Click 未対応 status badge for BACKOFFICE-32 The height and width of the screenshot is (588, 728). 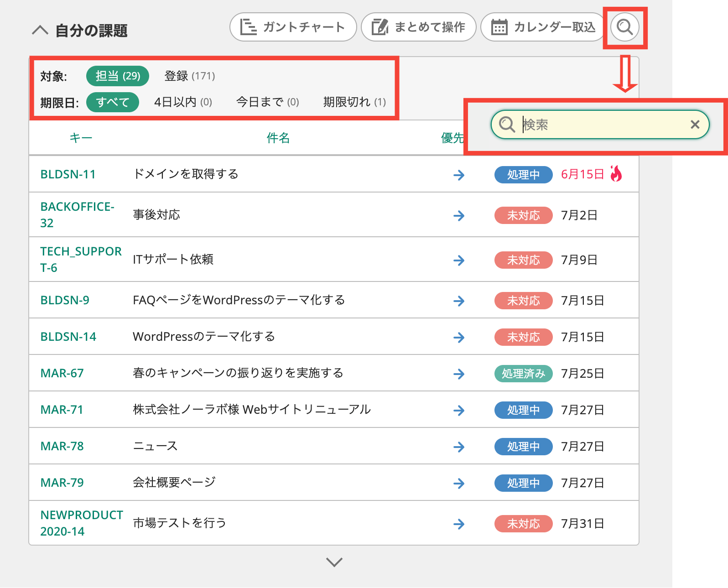click(523, 215)
